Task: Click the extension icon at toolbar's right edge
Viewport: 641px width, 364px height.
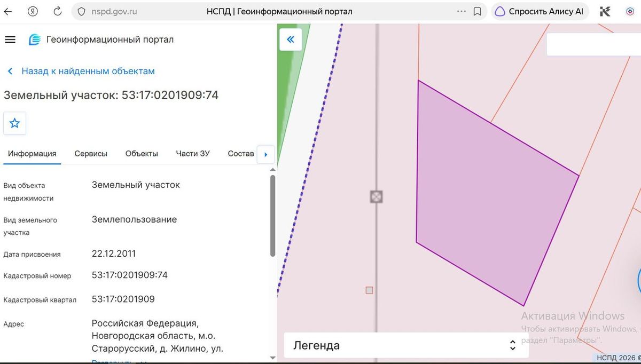Action: 630,11
